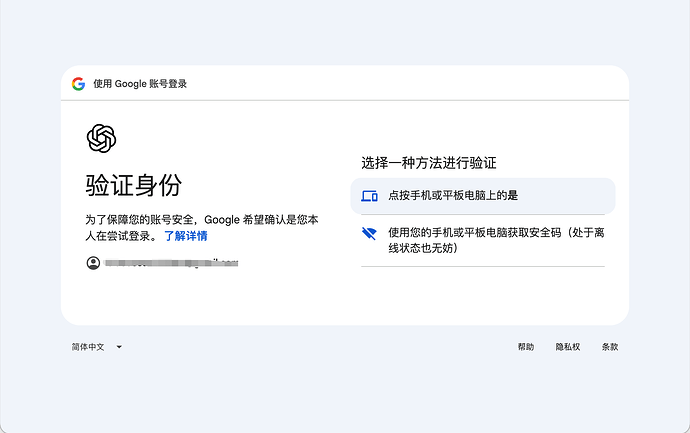The image size is (690, 433).
Task: Click the phone and tablet devices icon
Action: pyautogui.click(x=369, y=195)
